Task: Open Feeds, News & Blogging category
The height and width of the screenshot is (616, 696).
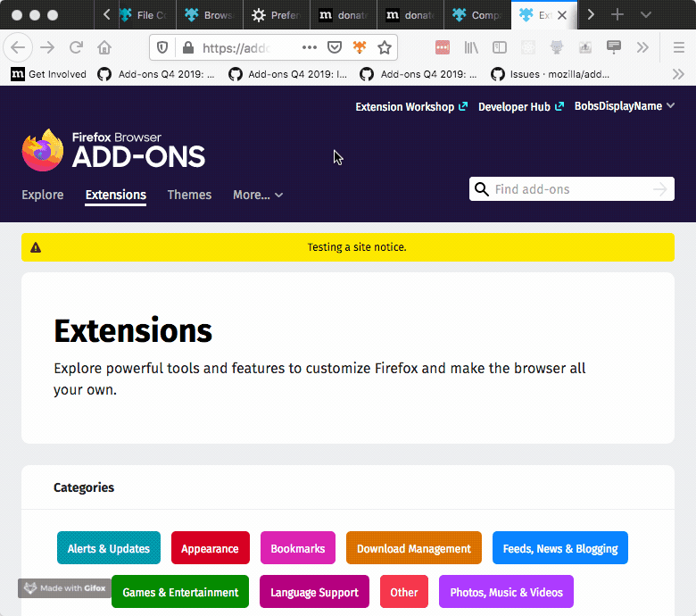Action: click(x=560, y=547)
